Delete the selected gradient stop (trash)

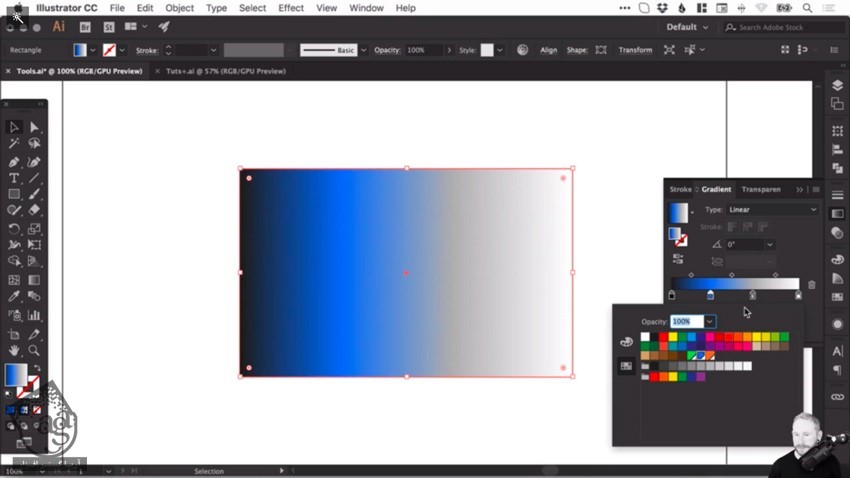(812, 285)
